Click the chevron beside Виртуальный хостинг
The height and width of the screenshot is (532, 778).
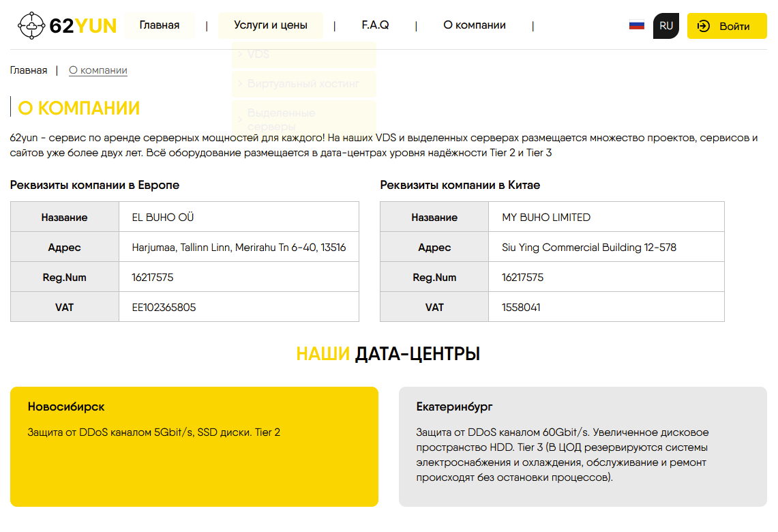pos(240,84)
